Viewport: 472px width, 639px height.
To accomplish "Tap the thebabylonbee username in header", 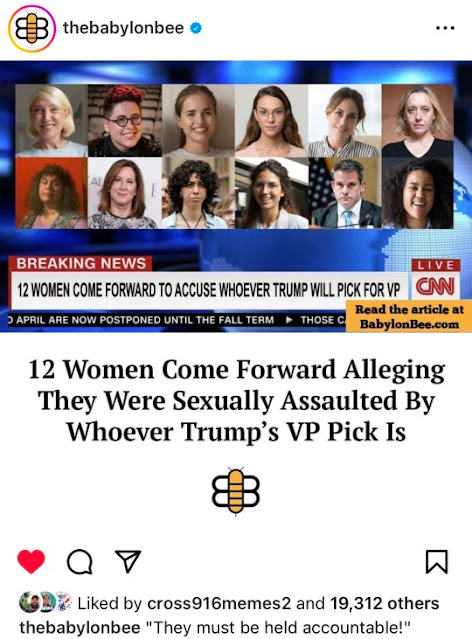I will pyautogui.click(x=123, y=28).
